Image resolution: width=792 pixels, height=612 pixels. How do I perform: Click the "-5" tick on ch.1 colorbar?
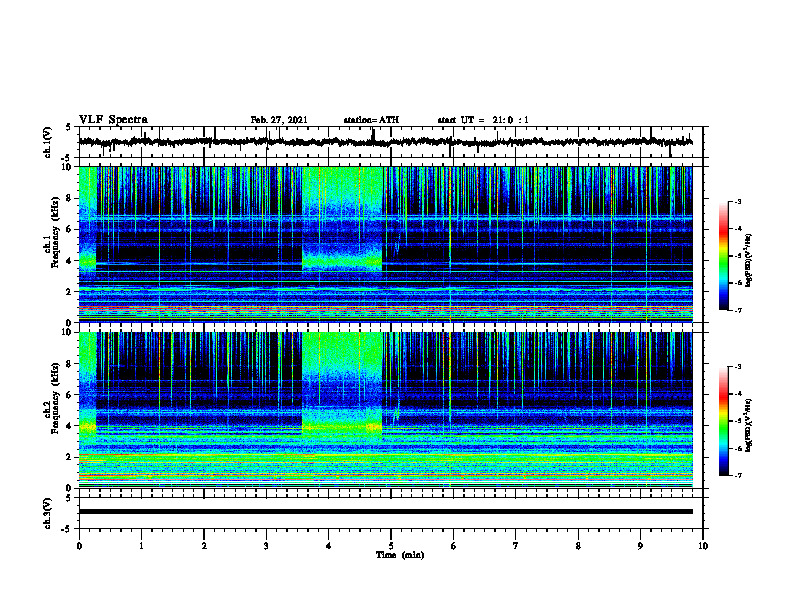pyautogui.click(x=738, y=256)
